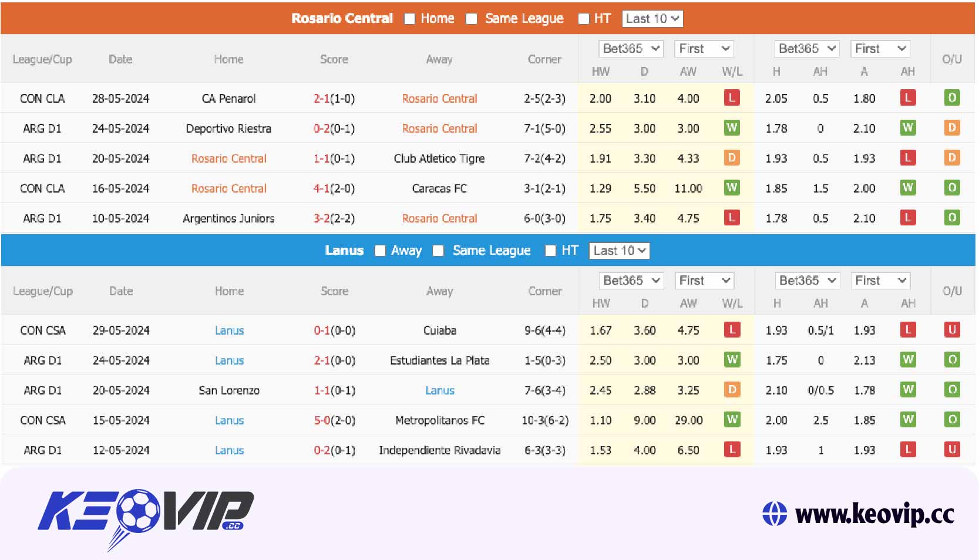Screen dimensions: 979x560
Task: Click the red U badge in Cuiaba match row
Action: (951, 330)
